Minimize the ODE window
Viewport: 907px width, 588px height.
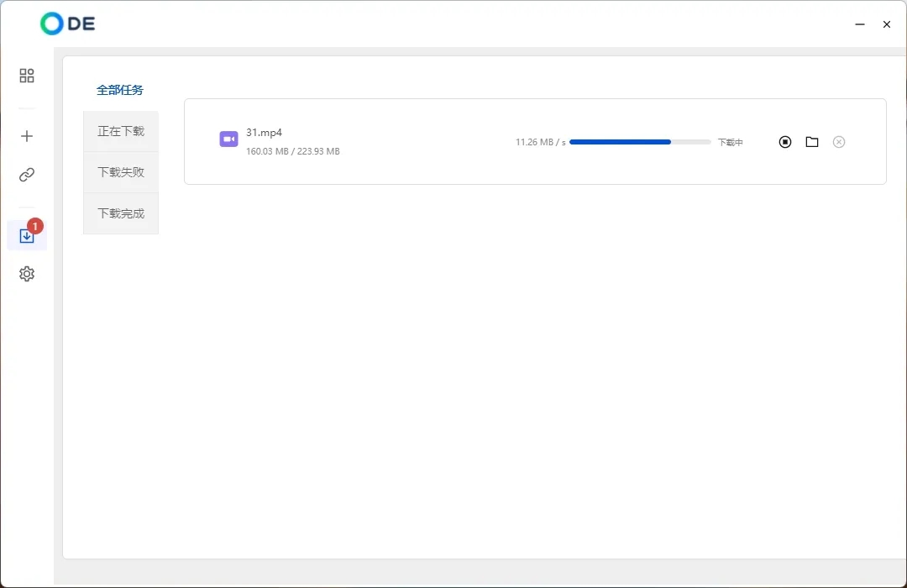point(860,25)
